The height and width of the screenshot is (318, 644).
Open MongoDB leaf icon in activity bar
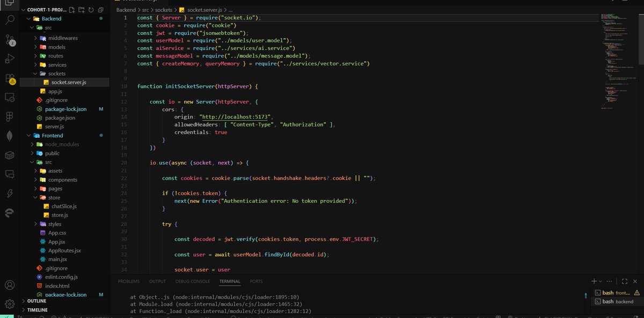tap(10, 136)
